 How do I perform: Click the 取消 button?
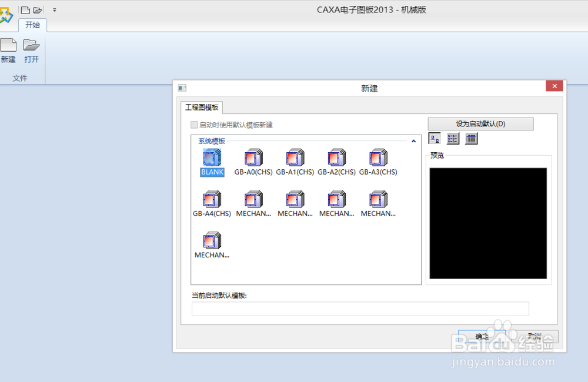pos(534,336)
